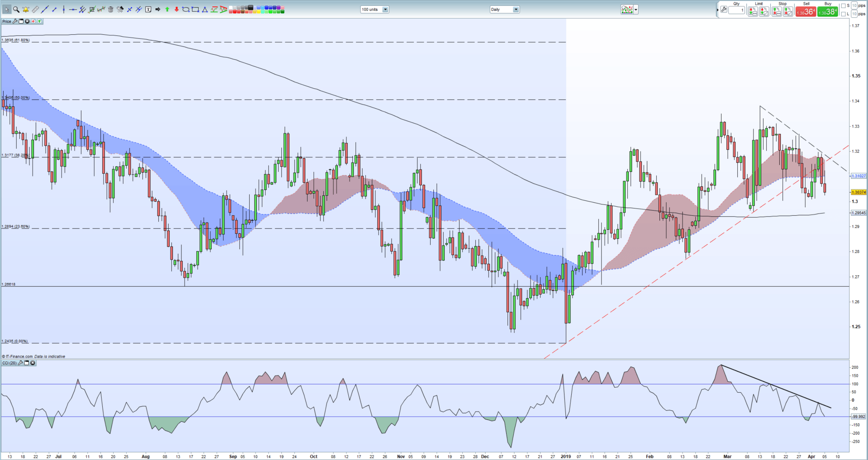Screen dimensions: 868x460
Task: Click the first Stop order button
Action: tap(777, 12)
